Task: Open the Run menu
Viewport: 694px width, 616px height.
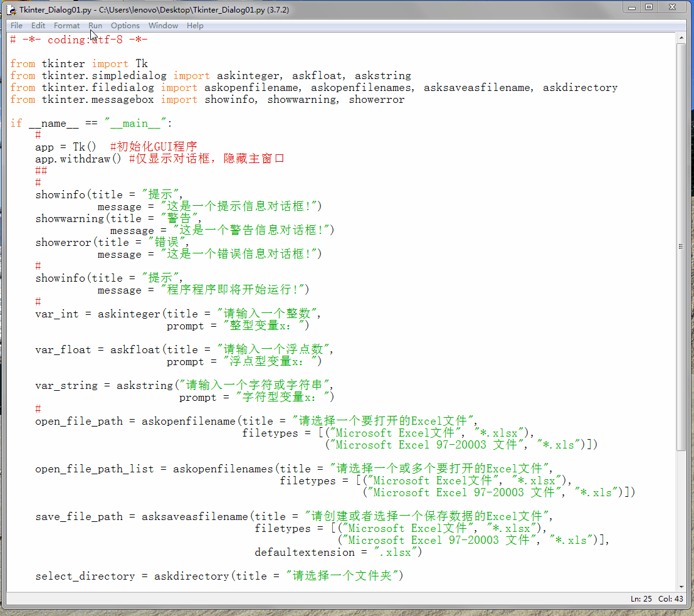Action: click(95, 26)
